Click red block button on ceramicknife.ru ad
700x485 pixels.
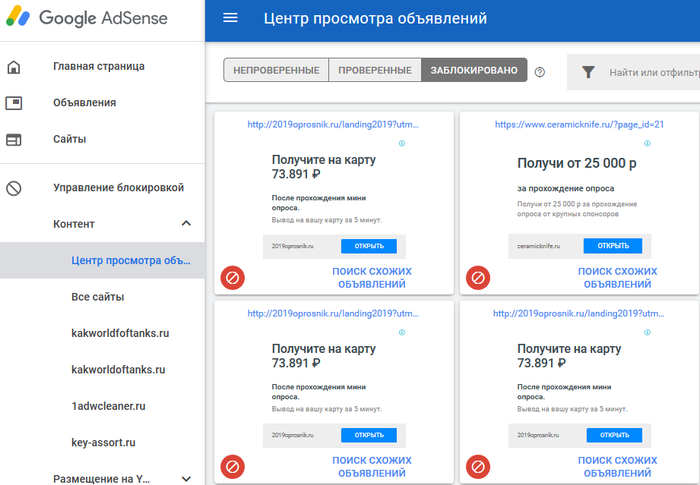click(x=478, y=278)
